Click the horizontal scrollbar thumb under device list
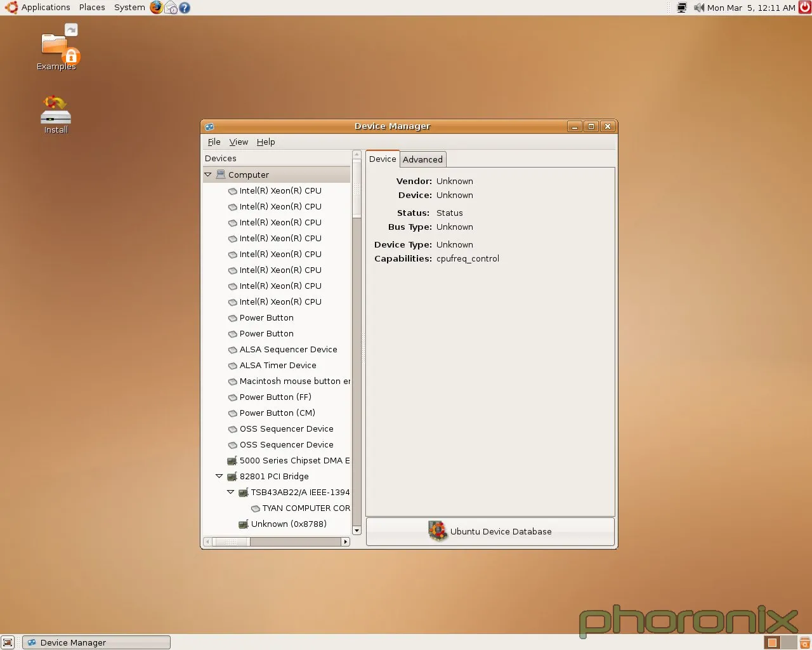812x650 pixels. [231, 542]
